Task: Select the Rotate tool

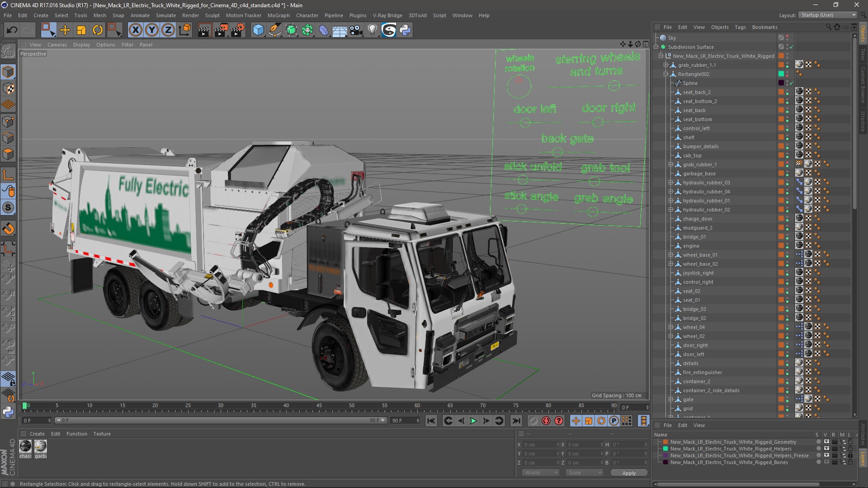Action: click(x=98, y=30)
